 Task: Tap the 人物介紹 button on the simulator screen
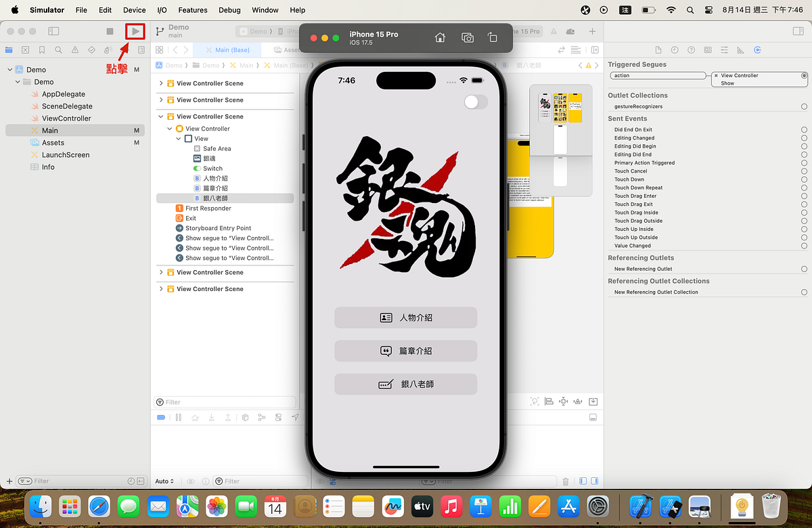(x=405, y=317)
